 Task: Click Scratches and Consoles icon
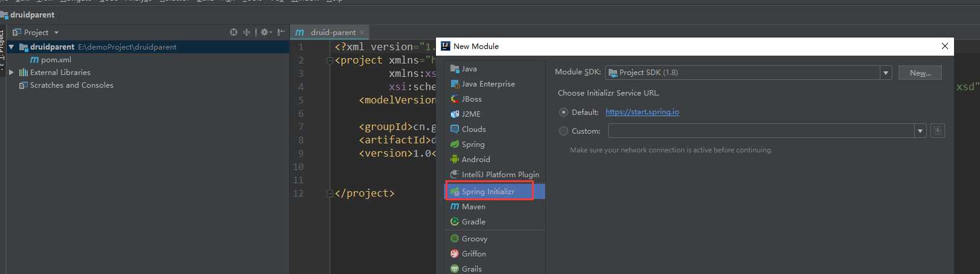pyautogui.click(x=24, y=85)
